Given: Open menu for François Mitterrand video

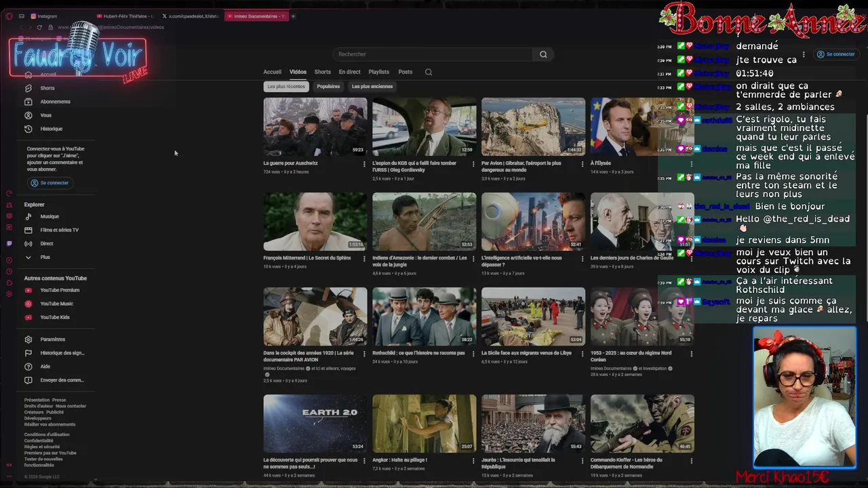Looking at the screenshot, I should (364, 259).
